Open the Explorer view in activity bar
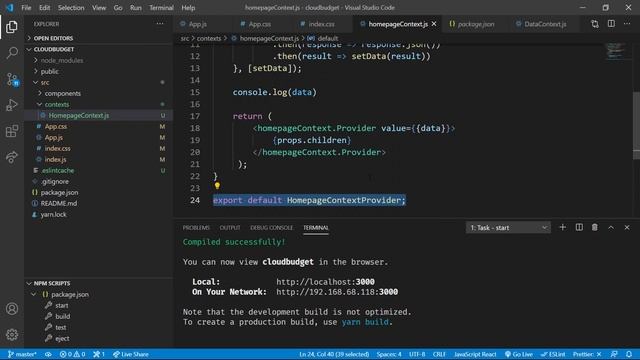This screenshot has width=640, height=360. [x=12, y=27]
